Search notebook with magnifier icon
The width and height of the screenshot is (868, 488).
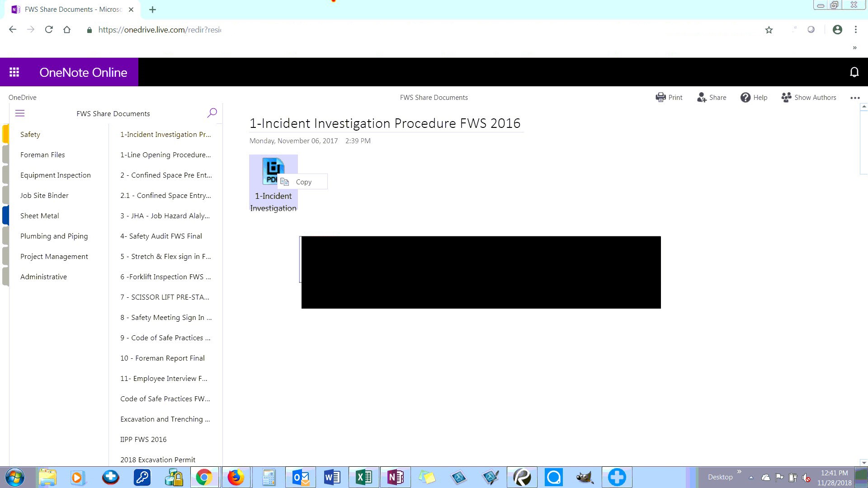[212, 113]
